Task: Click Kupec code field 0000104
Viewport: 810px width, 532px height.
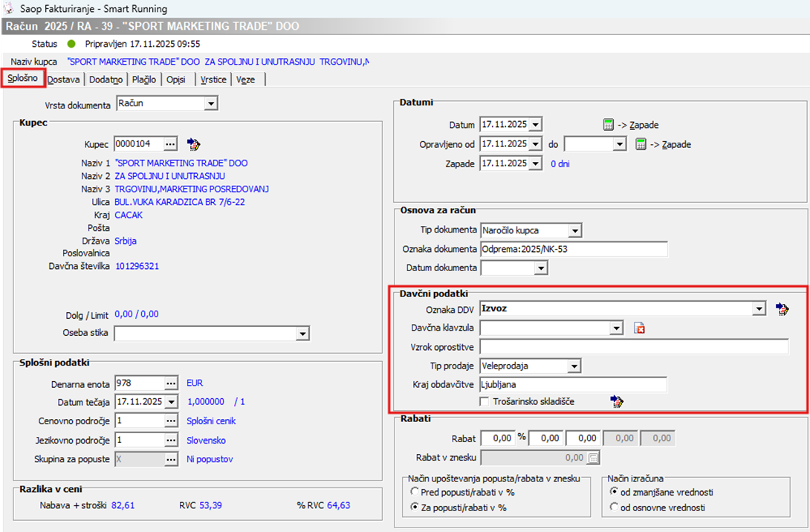Action: pyautogui.click(x=140, y=143)
